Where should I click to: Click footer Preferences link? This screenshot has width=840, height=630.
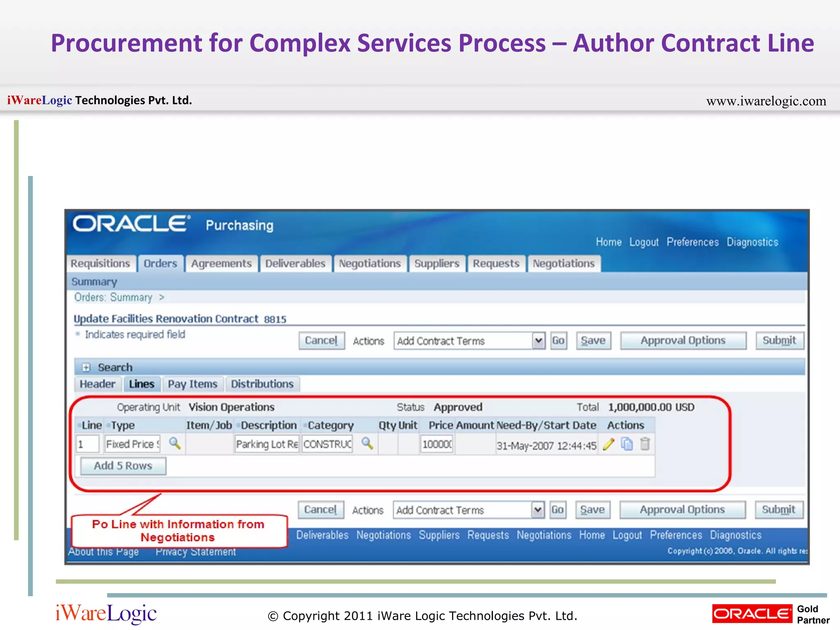[x=676, y=535]
